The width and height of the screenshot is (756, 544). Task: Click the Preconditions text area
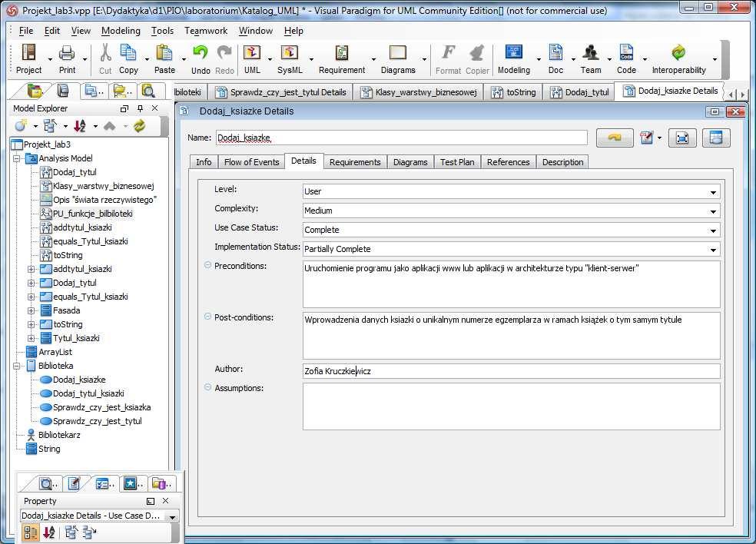(511, 284)
